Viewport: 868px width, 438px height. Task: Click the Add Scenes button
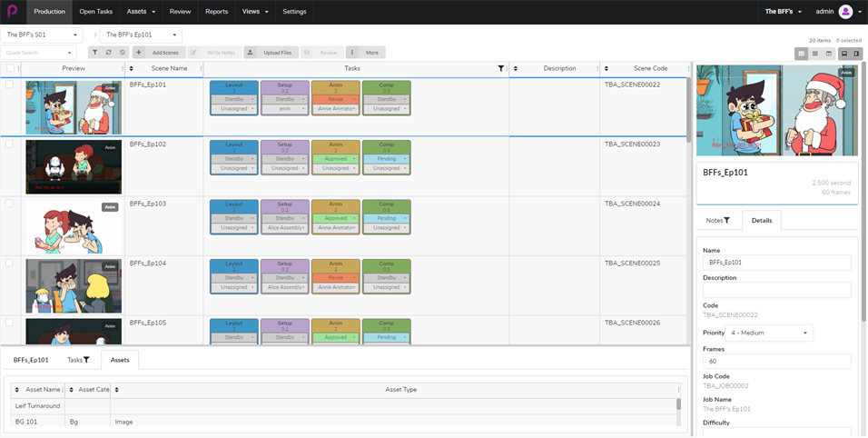tap(159, 53)
